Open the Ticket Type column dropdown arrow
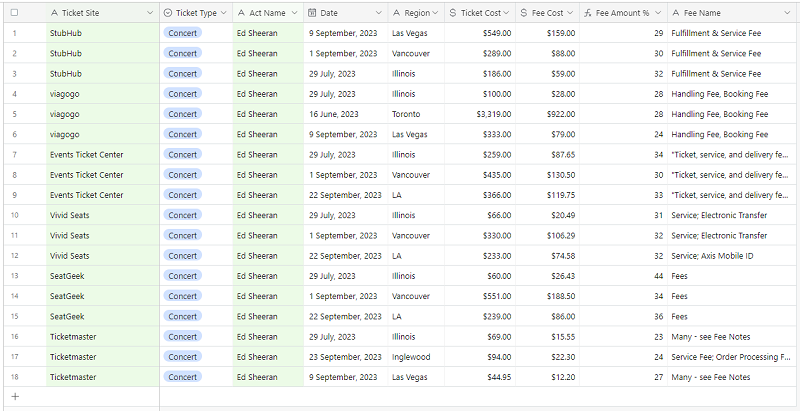The width and height of the screenshot is (800, 411). 223,13
